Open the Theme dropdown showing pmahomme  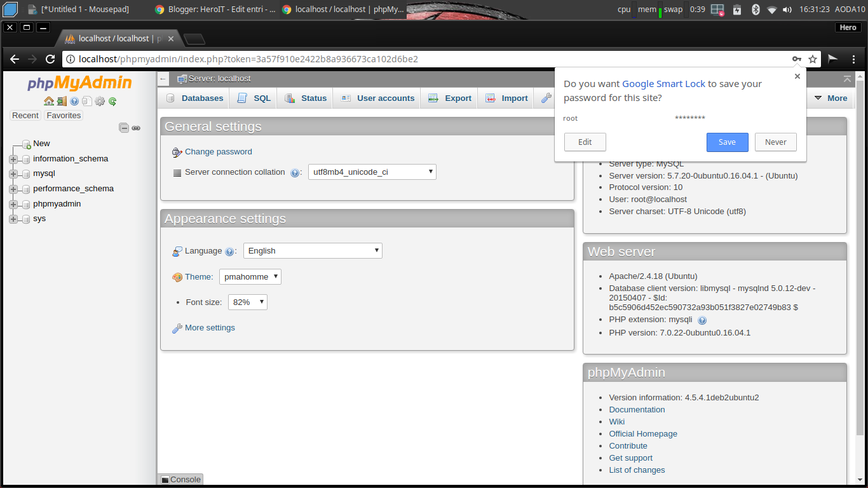[250, 276]
